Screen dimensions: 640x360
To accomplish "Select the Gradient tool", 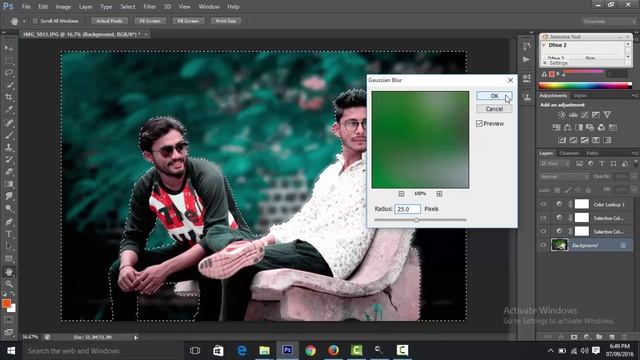I will point(9,184).
